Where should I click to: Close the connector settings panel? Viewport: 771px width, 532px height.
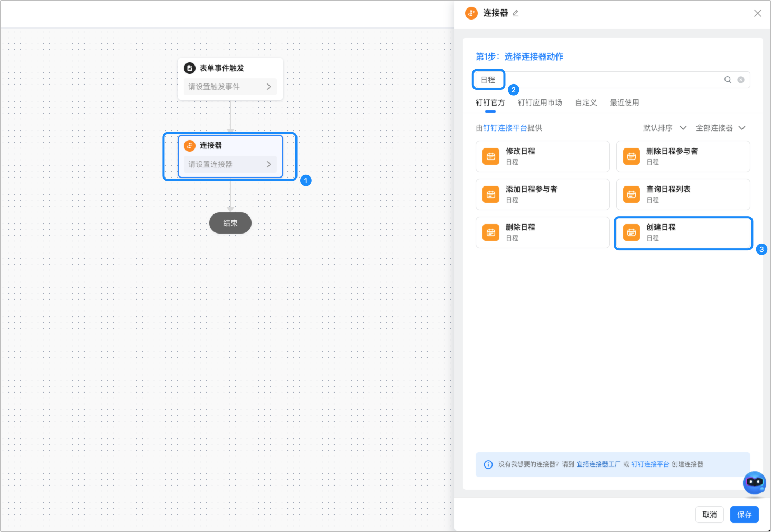tap(758, 13)
